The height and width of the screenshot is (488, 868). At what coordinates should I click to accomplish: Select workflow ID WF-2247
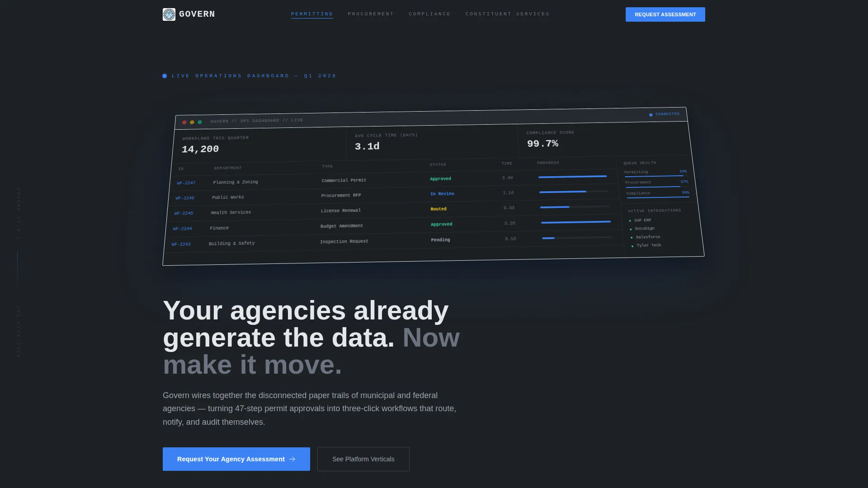point(186,183)
